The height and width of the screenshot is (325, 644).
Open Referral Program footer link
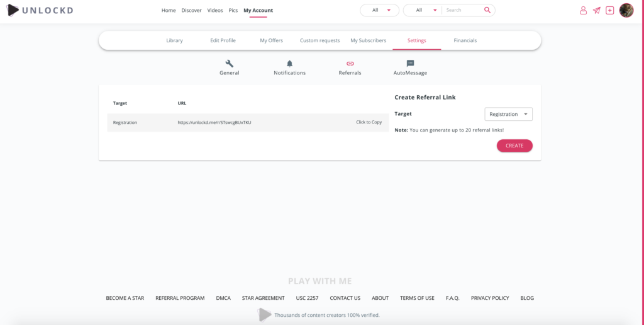(180, 298)
